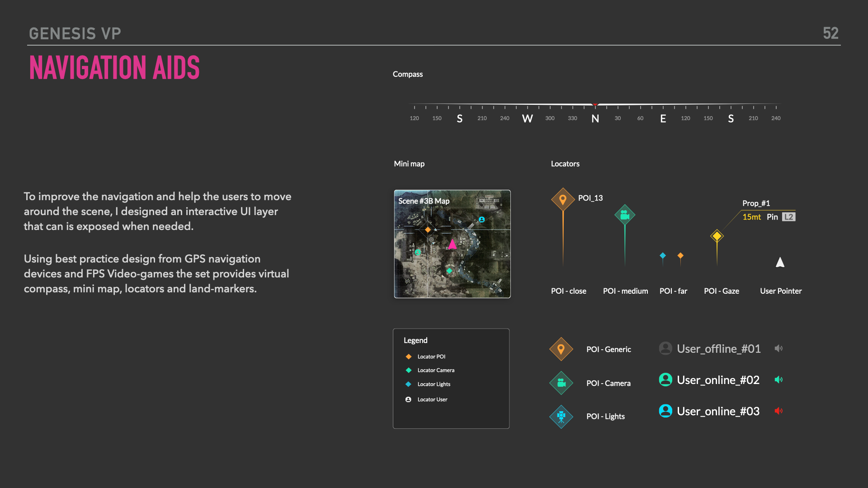Select the green POI medium camera locator

point(625,215)
